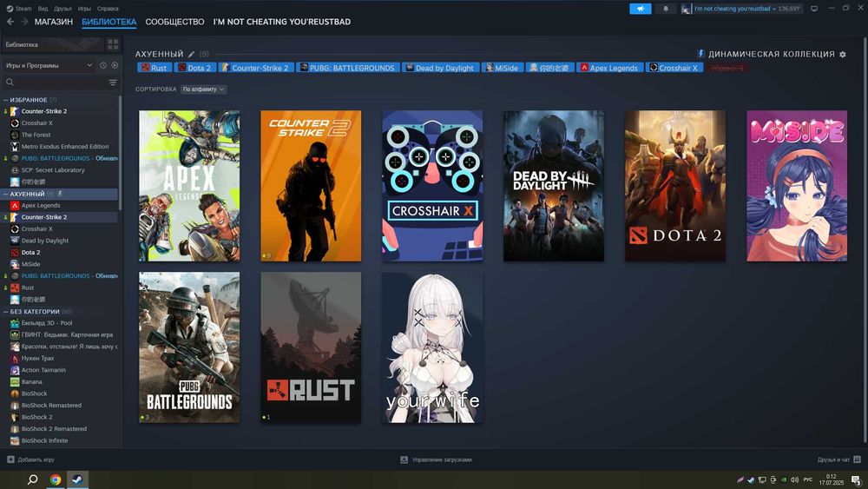Toggle the library grid view icon
868x489 pixels.
click(x=113, y=44)
